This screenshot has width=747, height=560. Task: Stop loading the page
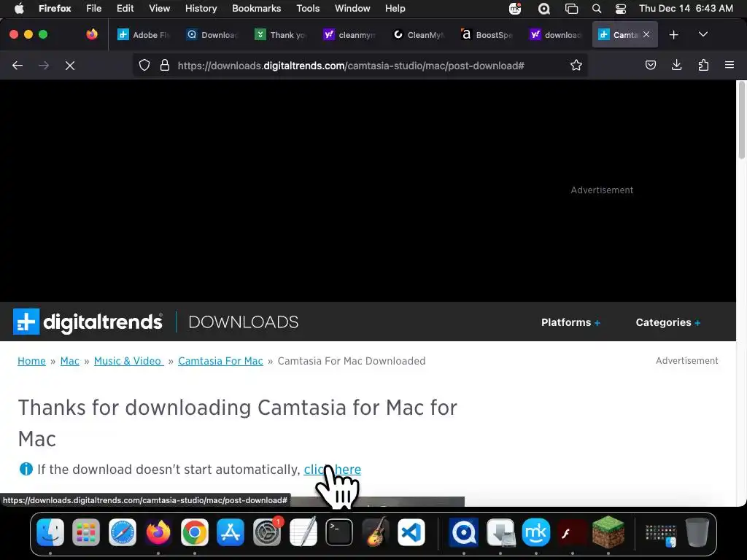click(70, 65)
